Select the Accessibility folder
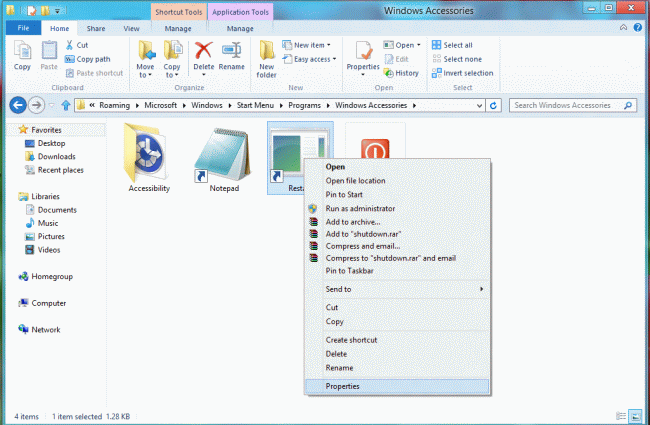Viewport: 650px width, 425px height. [x=148, y=158]
